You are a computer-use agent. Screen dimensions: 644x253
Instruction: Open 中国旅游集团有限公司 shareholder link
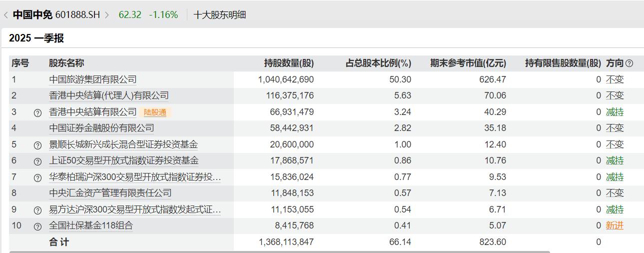(92, 79)
